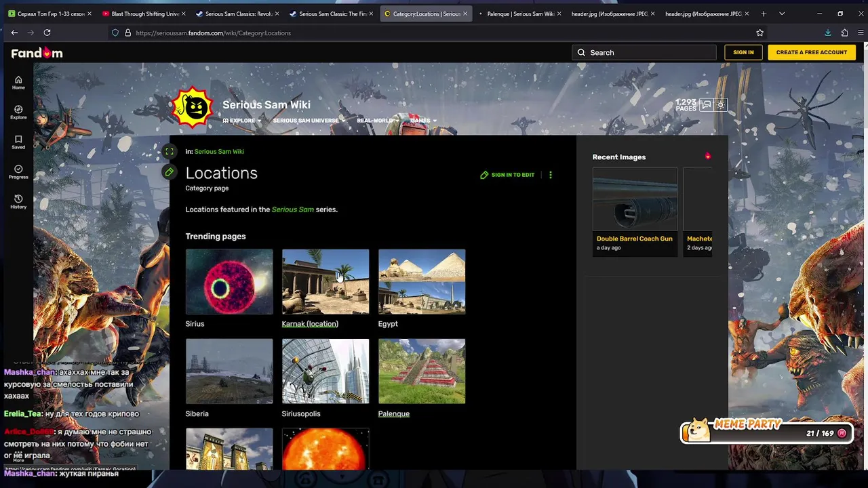Click the tracking protection shield icon
Image resolution: width=868 pixels, height=488 pixels.
point(115,33)
